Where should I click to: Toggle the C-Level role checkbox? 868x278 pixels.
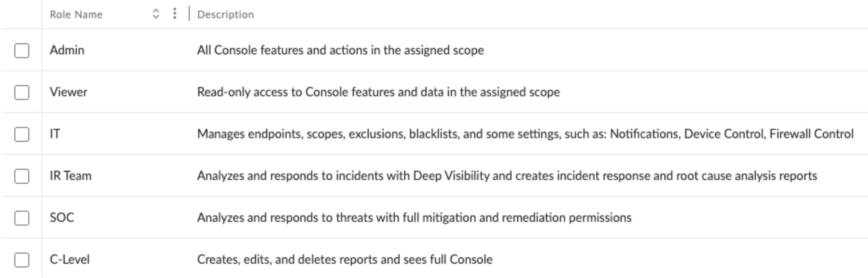point(22,260)
